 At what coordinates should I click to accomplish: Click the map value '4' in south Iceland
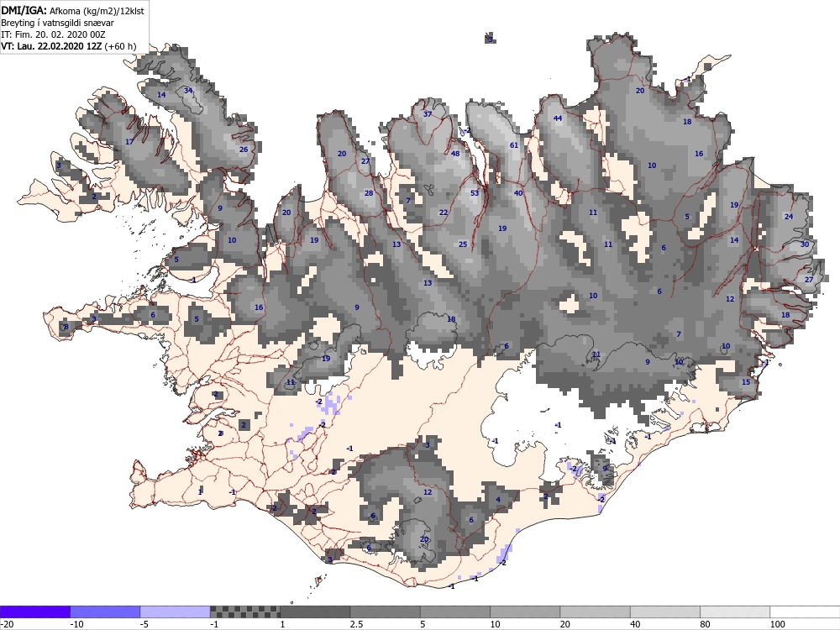pos(498,500)
